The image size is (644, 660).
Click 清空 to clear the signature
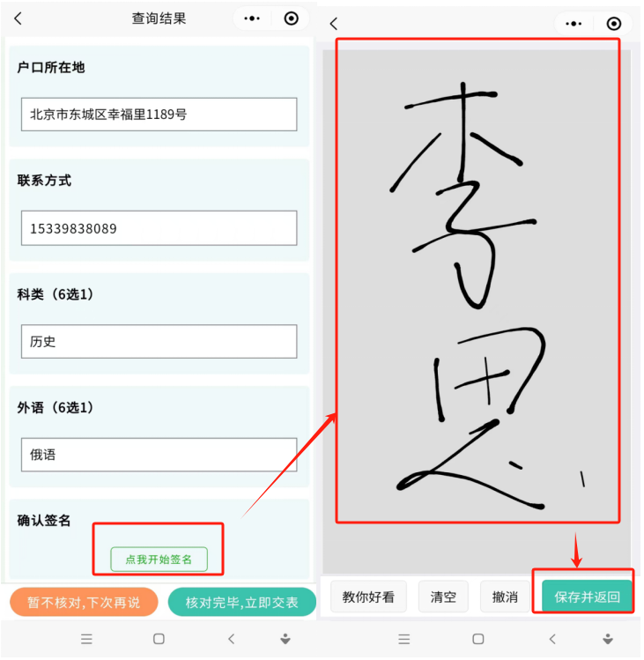(x=443, y=597)
